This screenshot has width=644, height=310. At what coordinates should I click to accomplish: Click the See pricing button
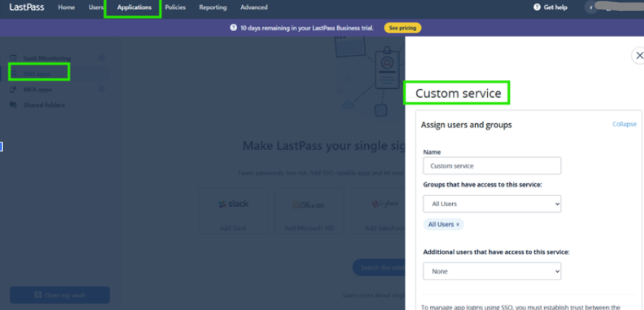click(402, 28)
